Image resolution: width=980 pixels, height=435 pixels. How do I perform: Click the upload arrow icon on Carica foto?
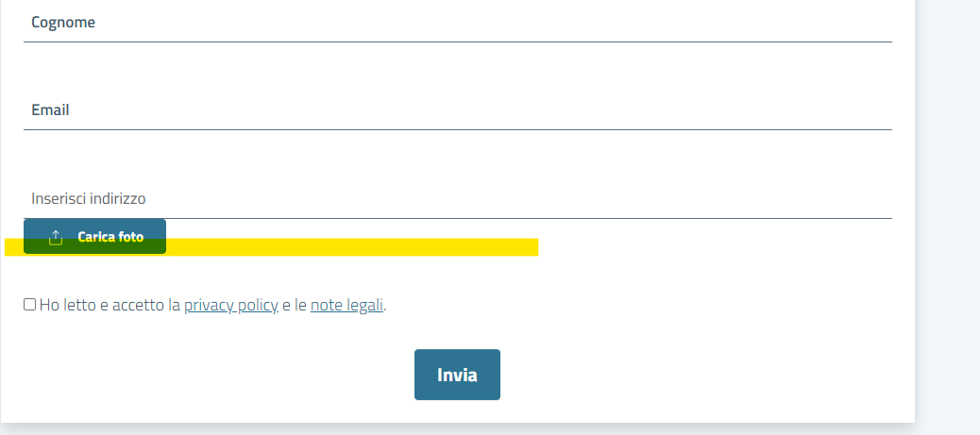[x=56, y=237]
